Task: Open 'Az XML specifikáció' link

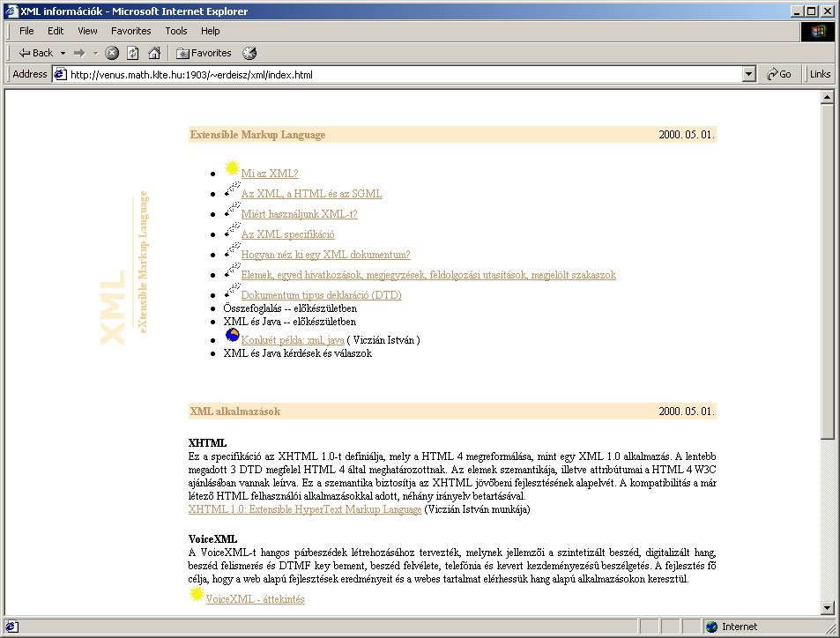Action: 287,234
